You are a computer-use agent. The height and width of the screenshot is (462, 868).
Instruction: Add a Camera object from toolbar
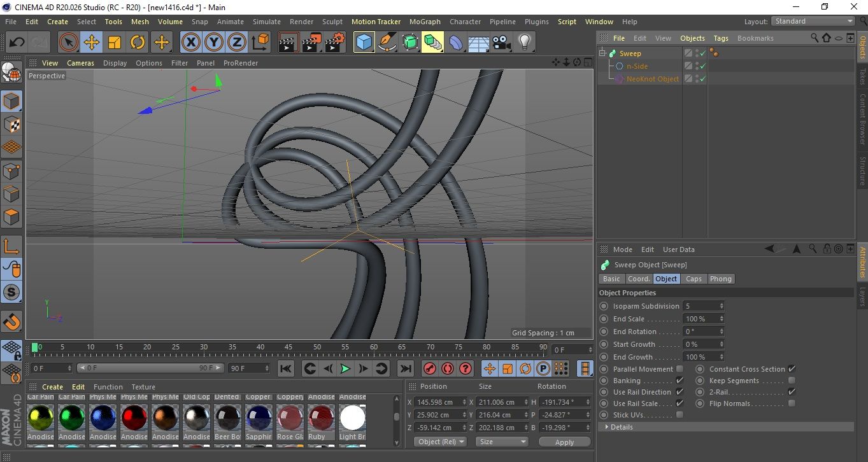501,43
